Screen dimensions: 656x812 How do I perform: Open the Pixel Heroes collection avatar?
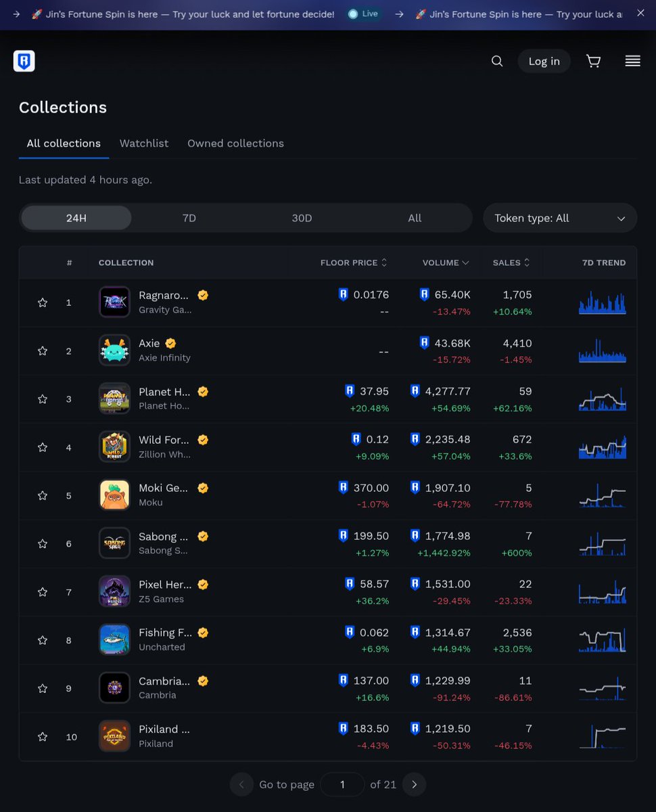pyautogui.click(x=114, y=591)
